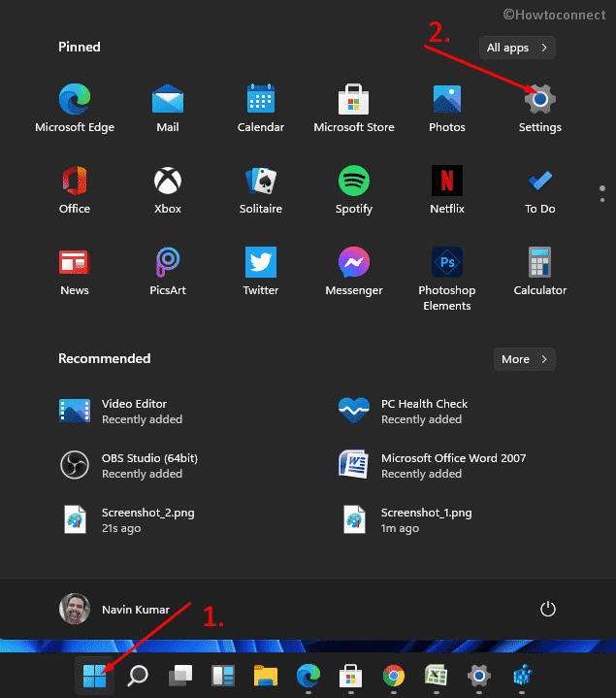Image resolution: width=616 pixels, height=698 pixels.
Task: Open Microsoft Store on the taskbar
Action: pyautogui.click(x=351, y=676)
